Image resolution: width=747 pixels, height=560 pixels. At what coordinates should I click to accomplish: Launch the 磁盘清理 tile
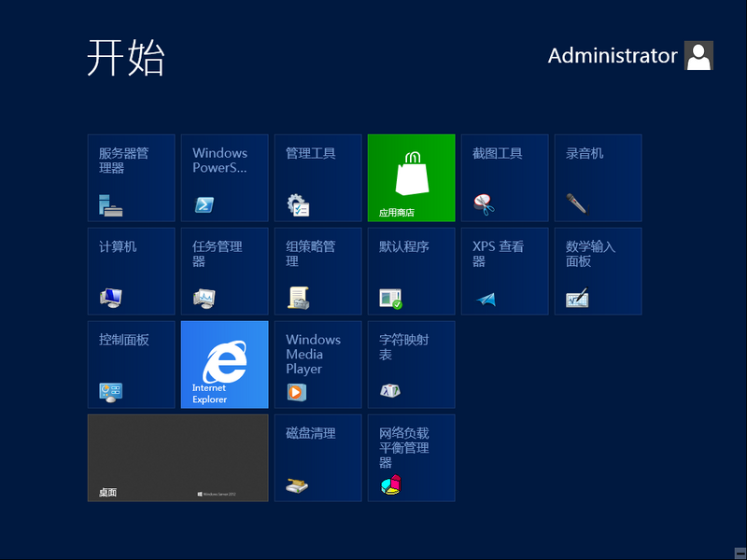point(317,457)
